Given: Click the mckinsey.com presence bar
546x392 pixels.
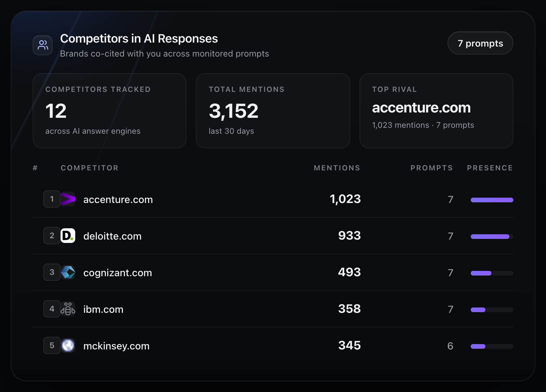Looking at the screenshot, I should [x=492, y=346].
